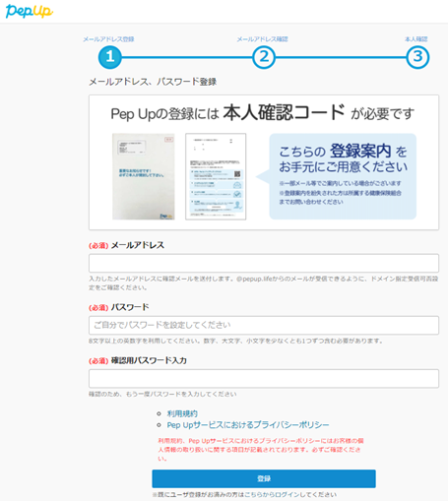Click the (必須) パスワード label
Screen dimensions: 448x501
click(x=119, y=307)
